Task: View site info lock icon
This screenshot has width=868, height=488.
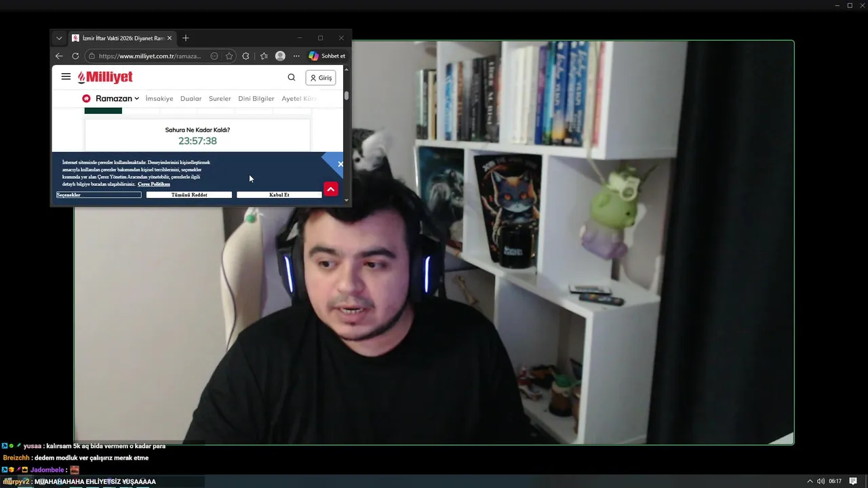Action: coord(91,56)
